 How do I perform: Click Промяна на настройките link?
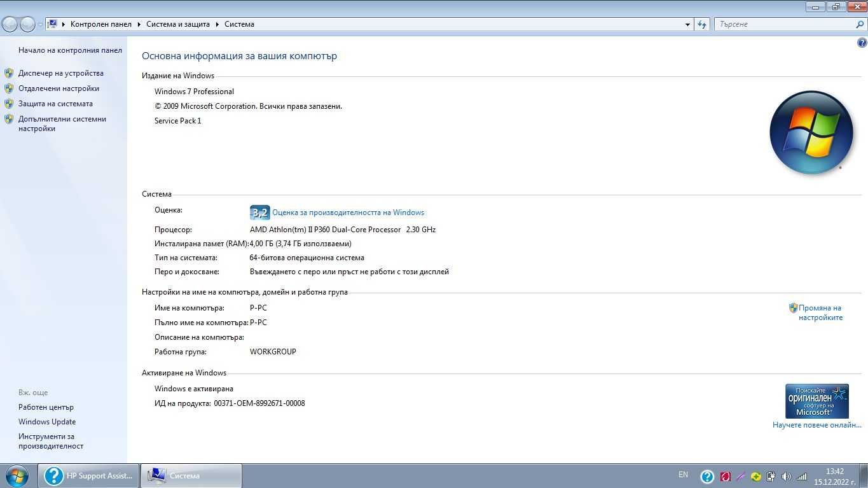820,312
